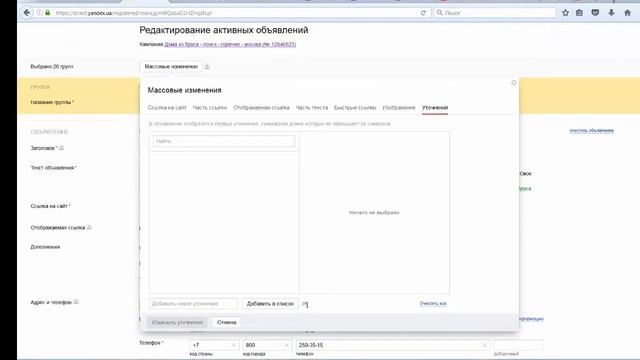This screenshot has width=640, height=360.
Task: Focus the Добавить новое уточнение input
Action: 193,304
